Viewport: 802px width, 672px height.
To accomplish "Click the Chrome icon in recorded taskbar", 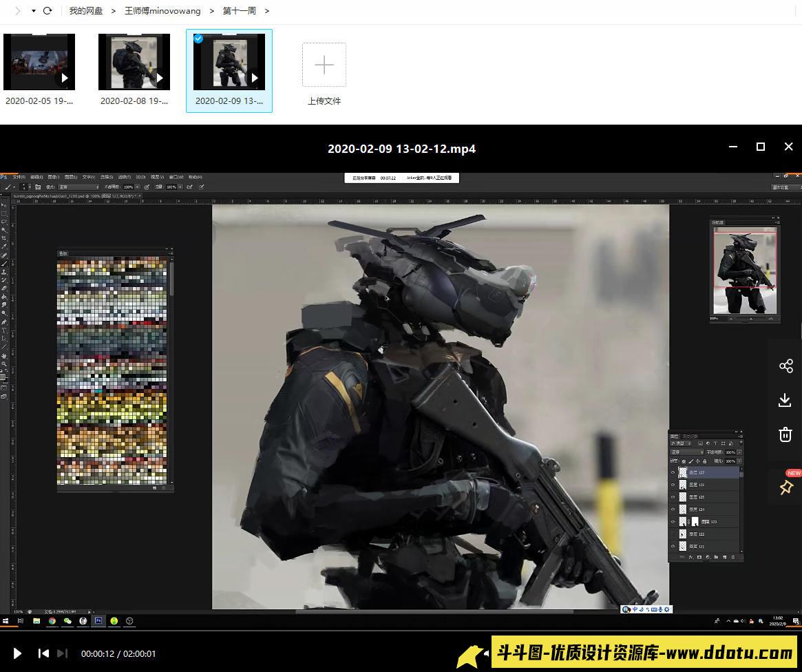I will click(x=52, y=621).
